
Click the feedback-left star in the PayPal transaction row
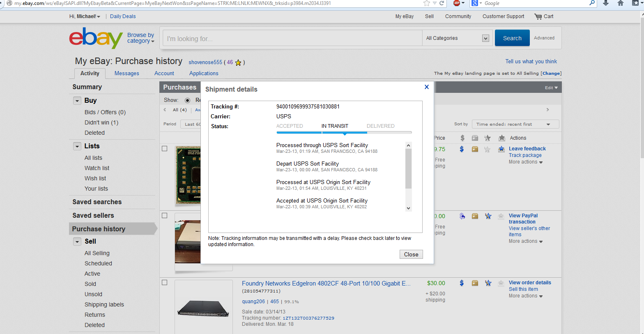click(488, 216)
